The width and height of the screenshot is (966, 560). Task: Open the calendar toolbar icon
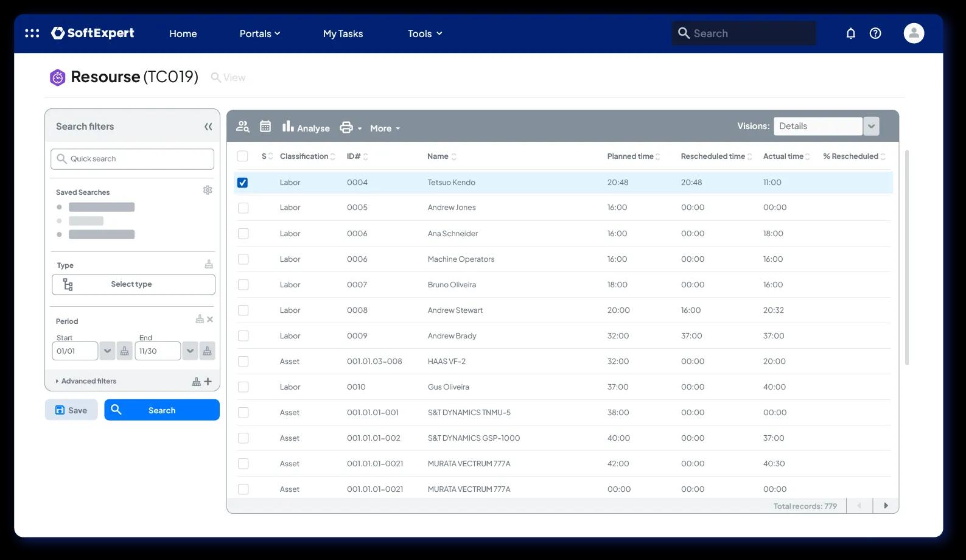click(x=265, y=127)
